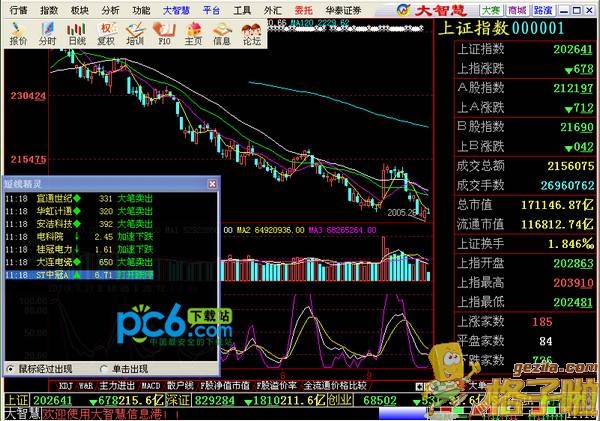Toggle the 复权 price adjustment icon
600x421 pixels.
coord(106,34)
